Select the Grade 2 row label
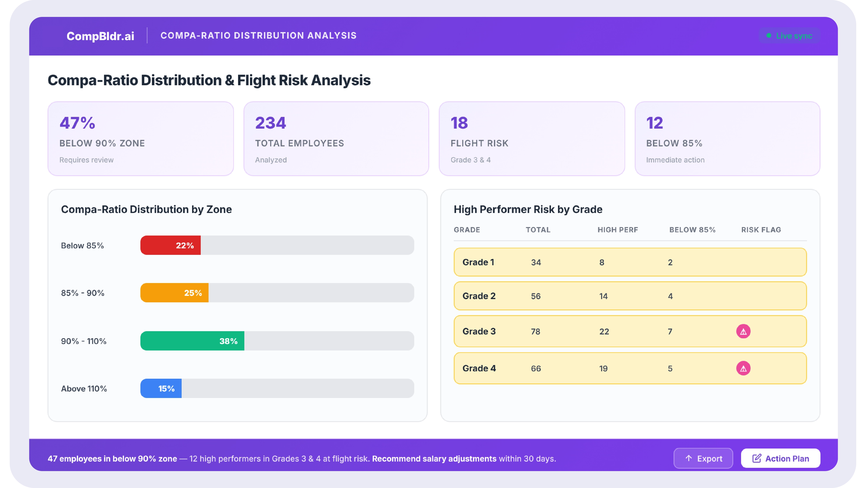Image resolution: width=868 pixels, height=488 pixels. click(479, 296)
